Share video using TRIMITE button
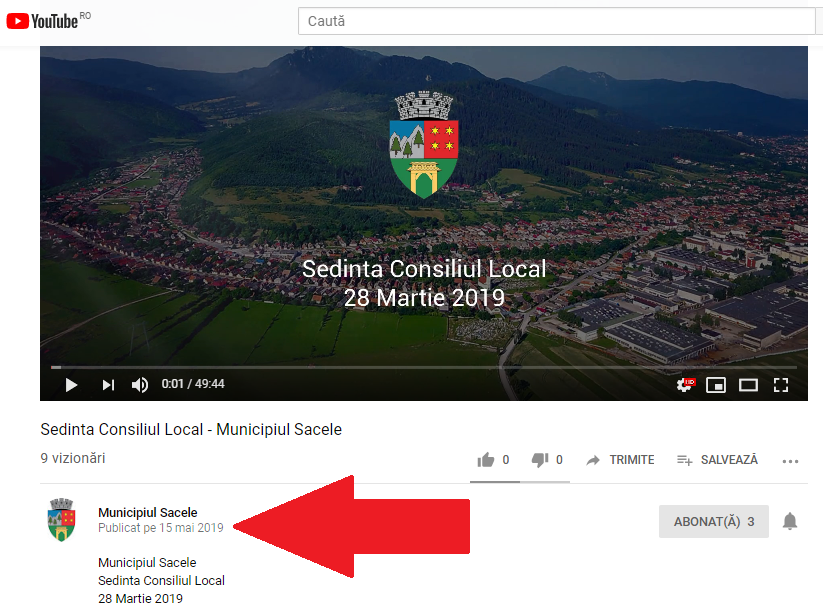The width and height of the screenshot is (823, 613). pos(620,460)
